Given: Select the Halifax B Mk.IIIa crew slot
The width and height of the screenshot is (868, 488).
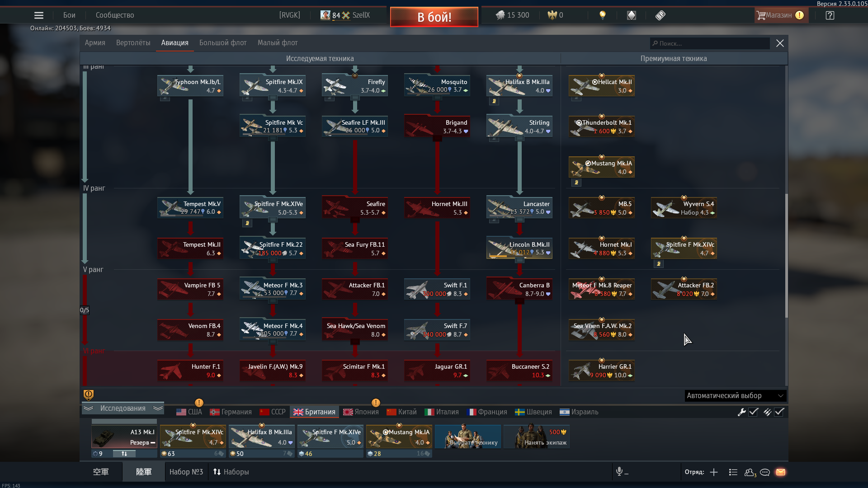Looking at the screenshot, I should (x=262, y=437).
